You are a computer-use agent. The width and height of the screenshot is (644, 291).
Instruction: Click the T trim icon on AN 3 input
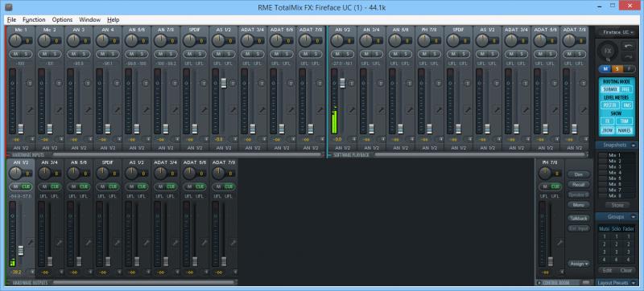[x=88, y=83]
